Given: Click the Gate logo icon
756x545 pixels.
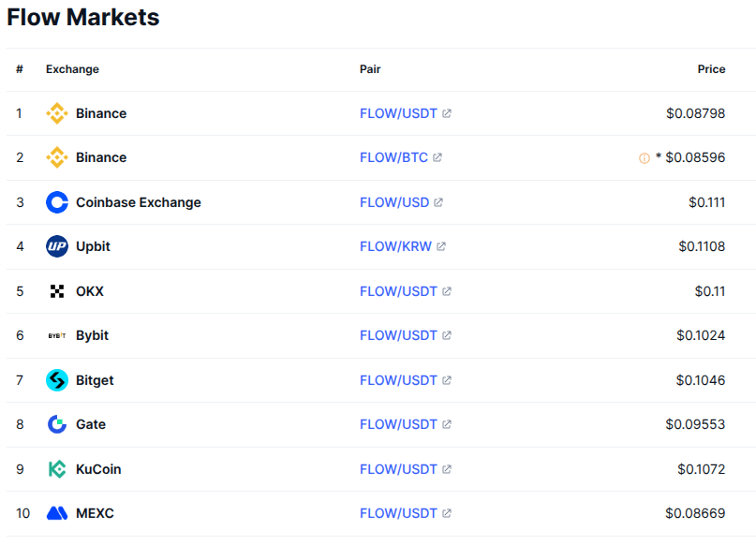Looking at the screenshot, I should (x=57, y=424).
